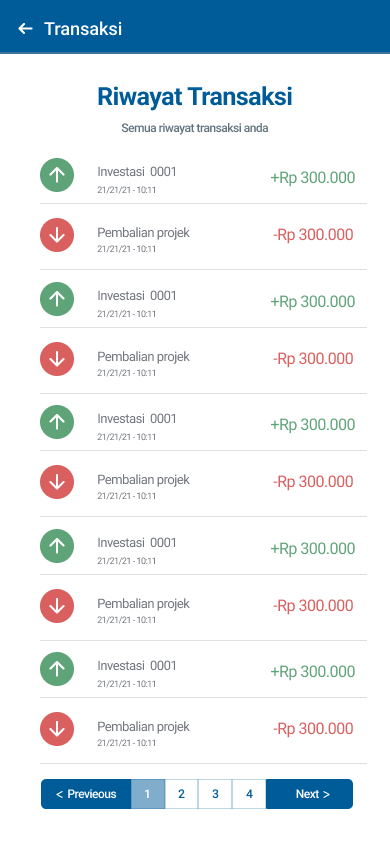Select current page 1 in pagination

pyautogui.click(x=147, y=794)
